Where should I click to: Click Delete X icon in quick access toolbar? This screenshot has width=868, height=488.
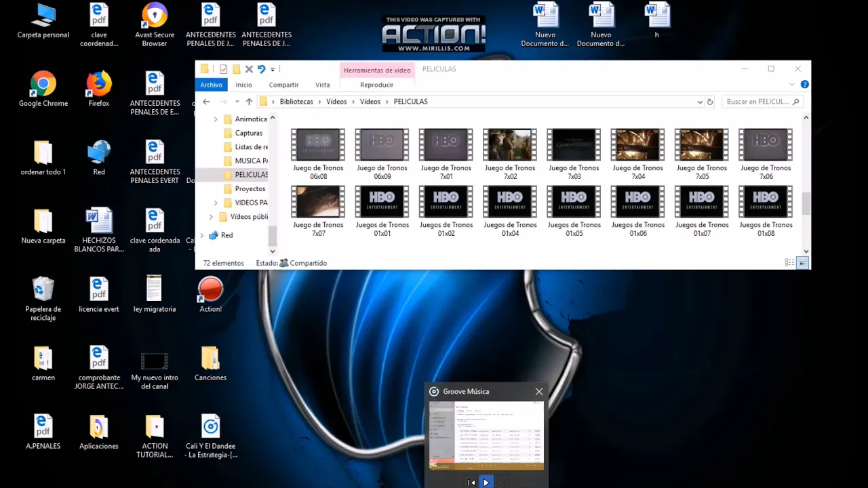pyautogui.click(x=249, y=69)
